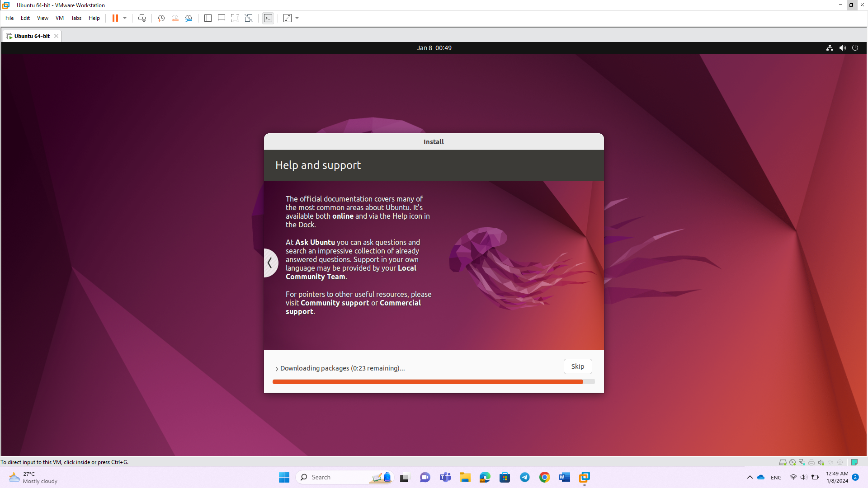868x488 pixels.
Task: Open the stretch guest dropdown arrow
Action: pos(297,18)
